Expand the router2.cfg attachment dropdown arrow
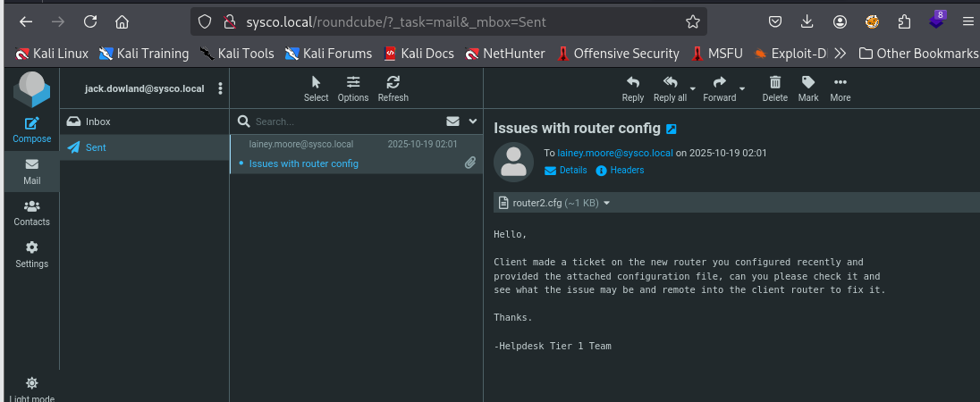 606,203
